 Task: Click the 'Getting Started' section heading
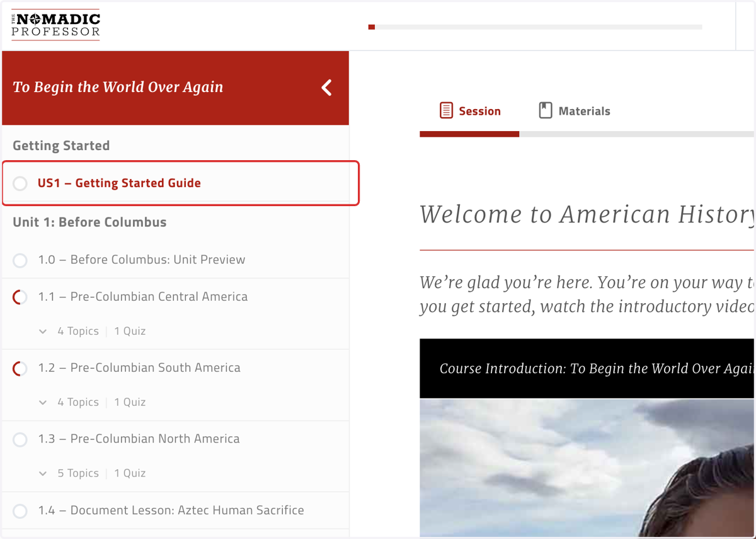click(x=61, y=146)
